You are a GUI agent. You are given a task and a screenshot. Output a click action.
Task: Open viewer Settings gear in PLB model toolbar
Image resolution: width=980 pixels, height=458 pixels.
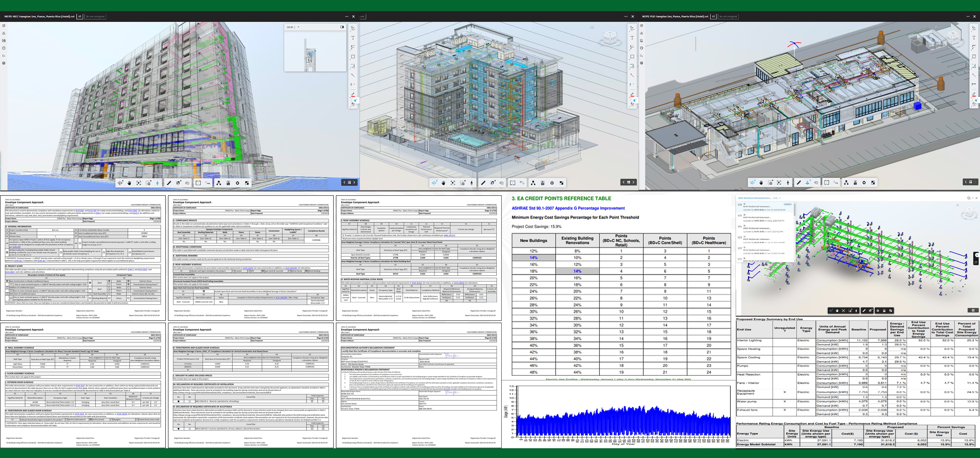[x=864, y=183]
